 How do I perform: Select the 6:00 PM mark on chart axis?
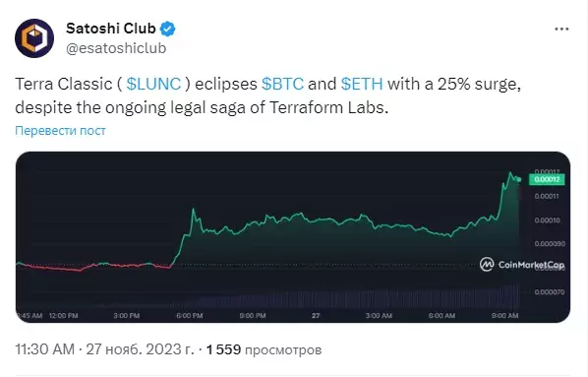pos(190,315)
